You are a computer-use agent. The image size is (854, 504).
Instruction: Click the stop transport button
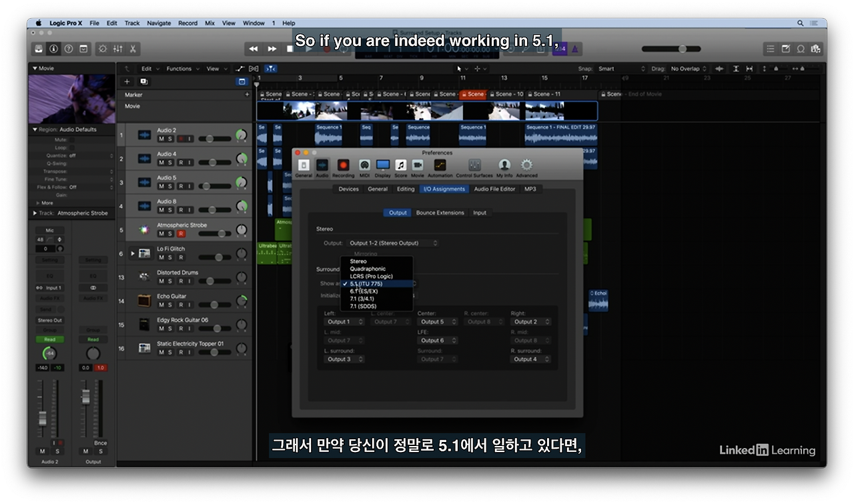click(x=289, y=49)
